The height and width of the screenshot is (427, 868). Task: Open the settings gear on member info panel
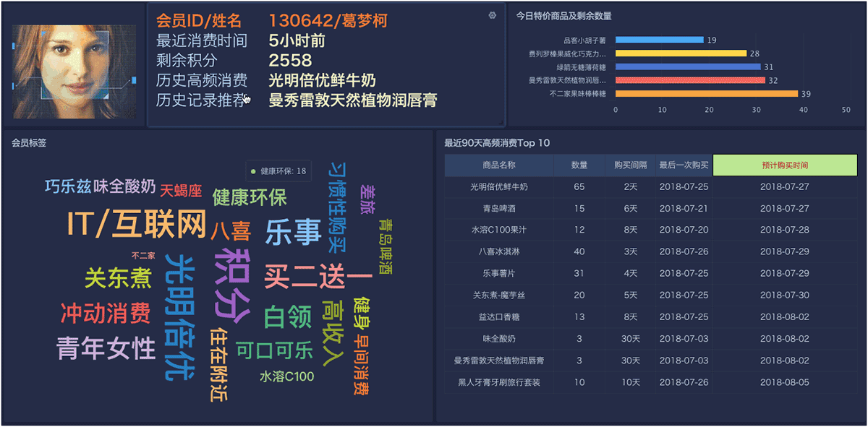click(493, 14)
